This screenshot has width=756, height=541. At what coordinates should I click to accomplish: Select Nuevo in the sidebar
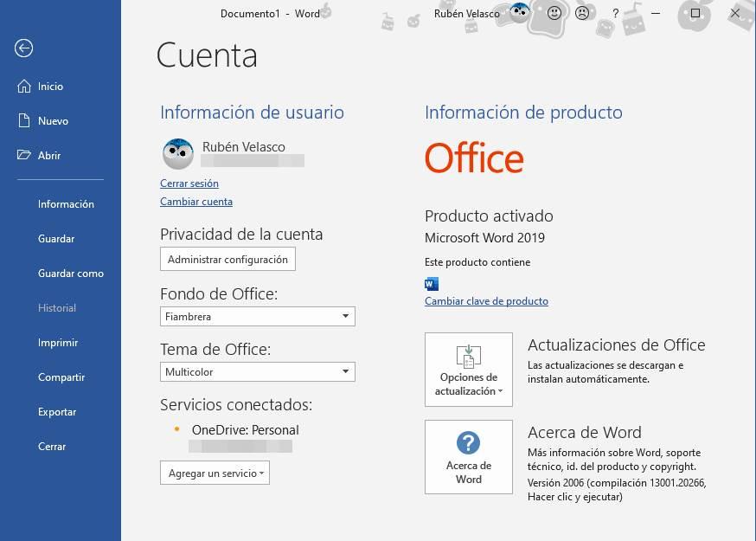point(53,120)
